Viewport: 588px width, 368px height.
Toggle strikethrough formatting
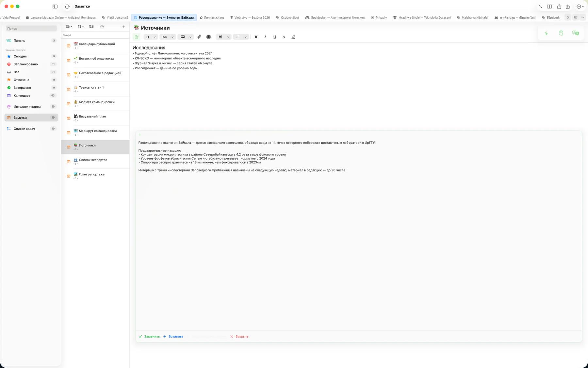point(284,37)
